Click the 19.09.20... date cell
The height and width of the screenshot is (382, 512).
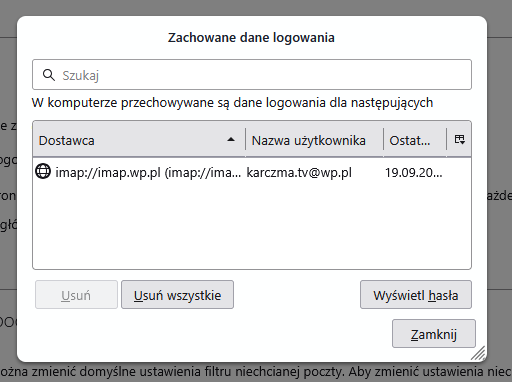point(414,173)
